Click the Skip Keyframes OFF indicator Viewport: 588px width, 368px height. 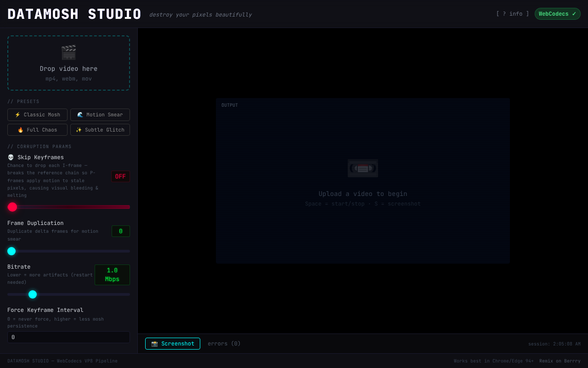coord(120,177)
